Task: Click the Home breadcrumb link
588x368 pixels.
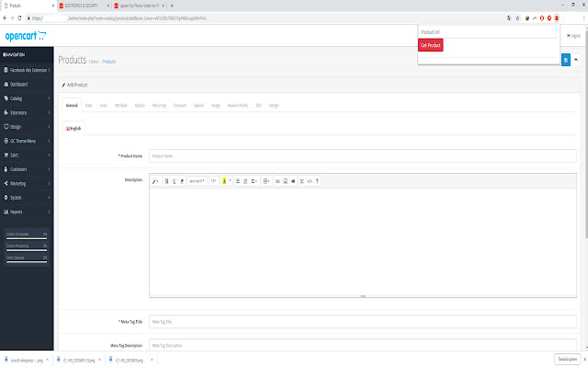Action: click(x=94, y=62)
